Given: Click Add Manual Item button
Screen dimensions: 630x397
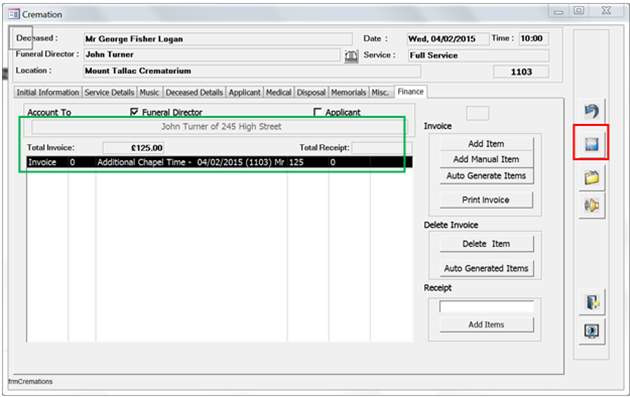Looking at the screenshot, I should pyautogui.click(x=486, y=159).
